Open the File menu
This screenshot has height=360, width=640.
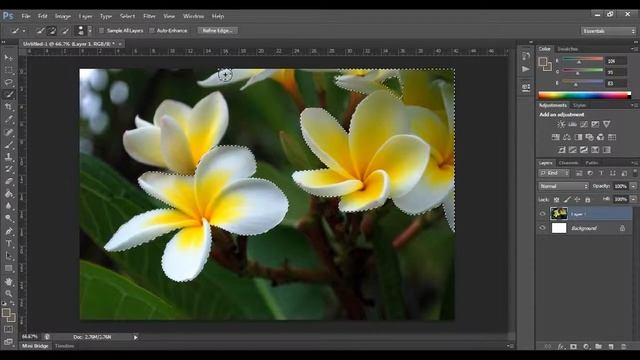coord(26,16)
